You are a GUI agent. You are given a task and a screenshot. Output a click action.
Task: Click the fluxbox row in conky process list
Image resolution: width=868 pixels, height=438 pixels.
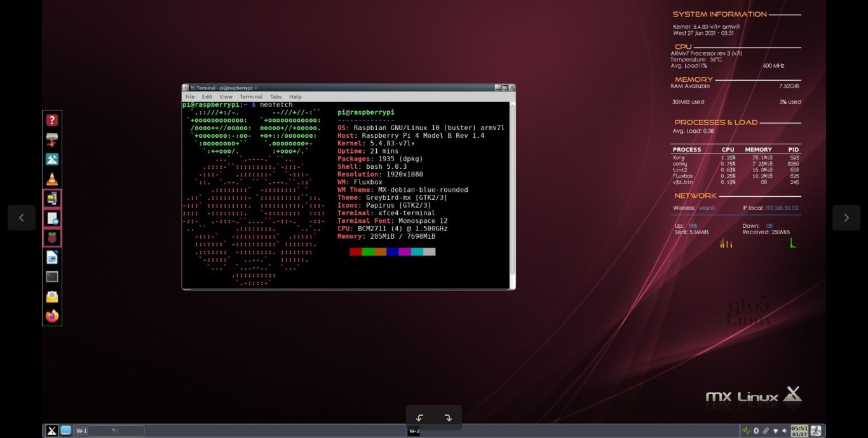point(736,176)
